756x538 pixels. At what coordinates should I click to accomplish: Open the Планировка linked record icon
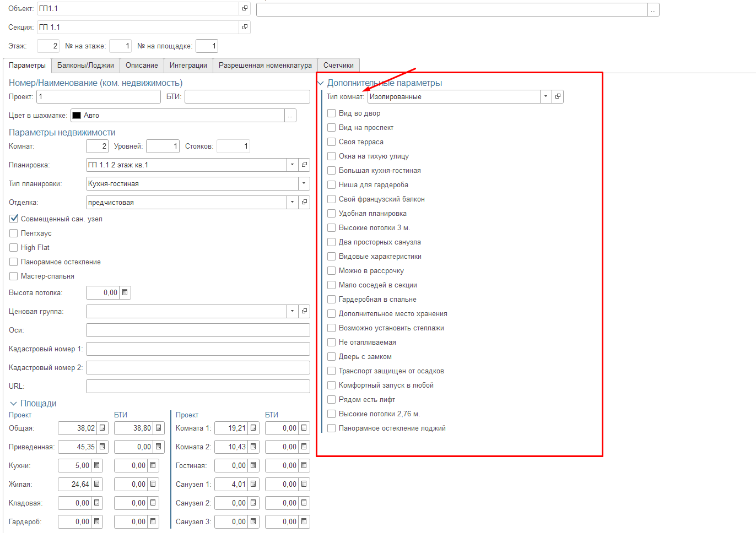(304, 165)
